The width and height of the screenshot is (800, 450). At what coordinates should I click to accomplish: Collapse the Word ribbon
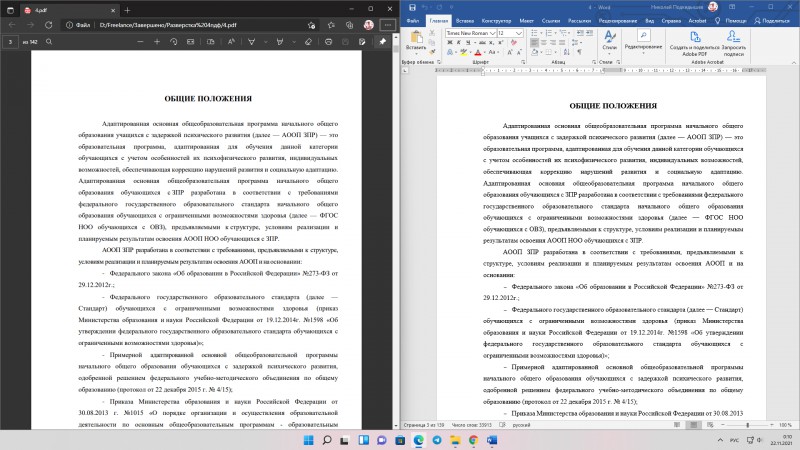[x=794, y=62]
